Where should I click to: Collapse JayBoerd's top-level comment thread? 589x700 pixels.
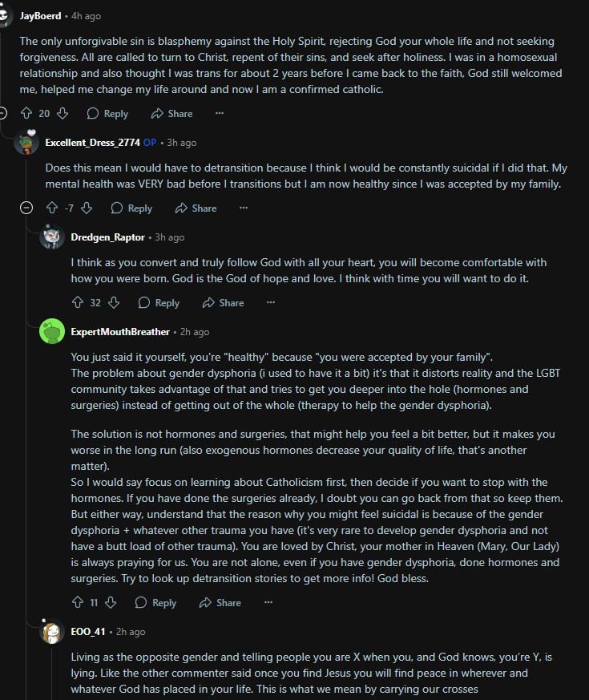2,113
